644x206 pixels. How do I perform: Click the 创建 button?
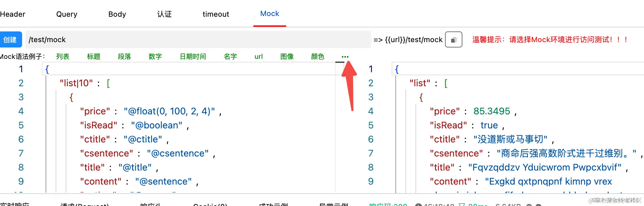click(x=10, y=40)
